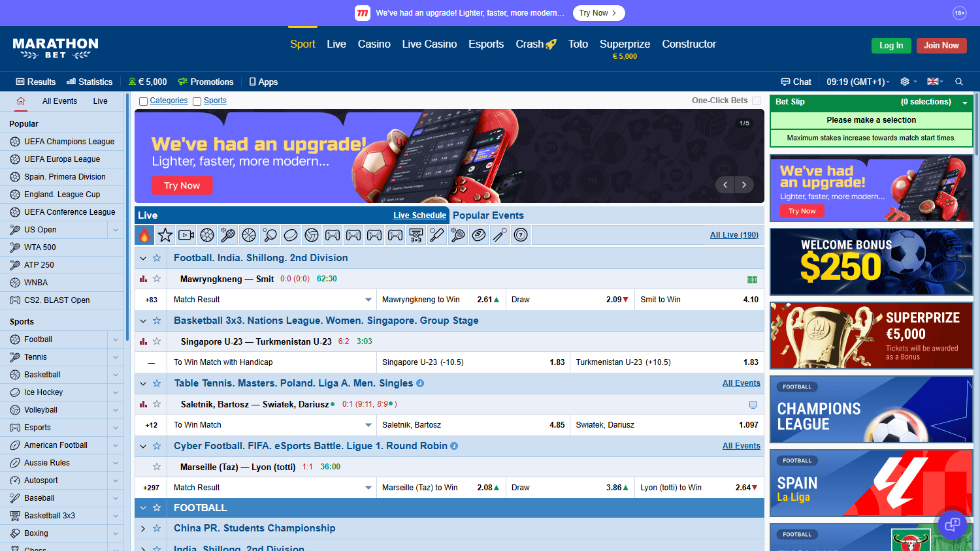Open favourites star filter in live icon bar

point(165,235)
